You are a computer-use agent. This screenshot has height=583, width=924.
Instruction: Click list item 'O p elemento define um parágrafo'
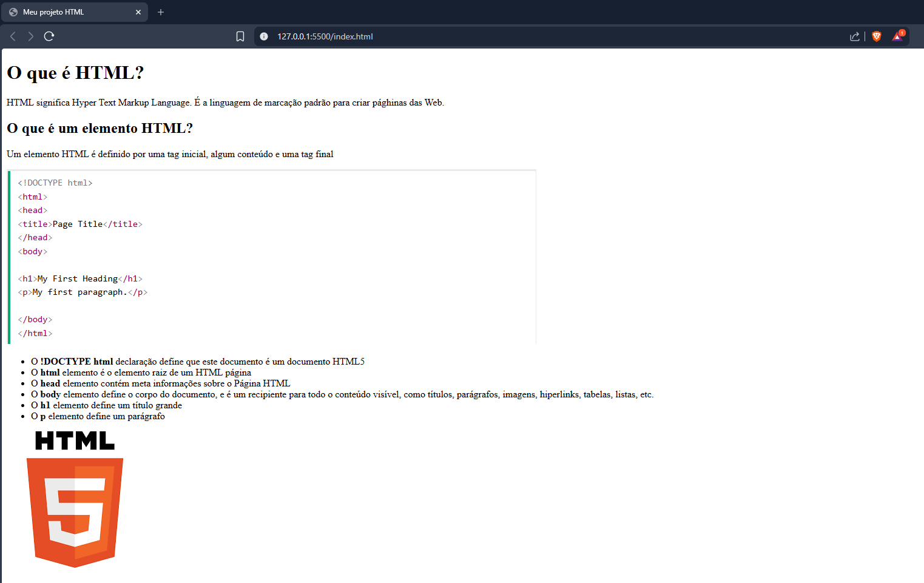pyautogui.click(x=98, y=416)
